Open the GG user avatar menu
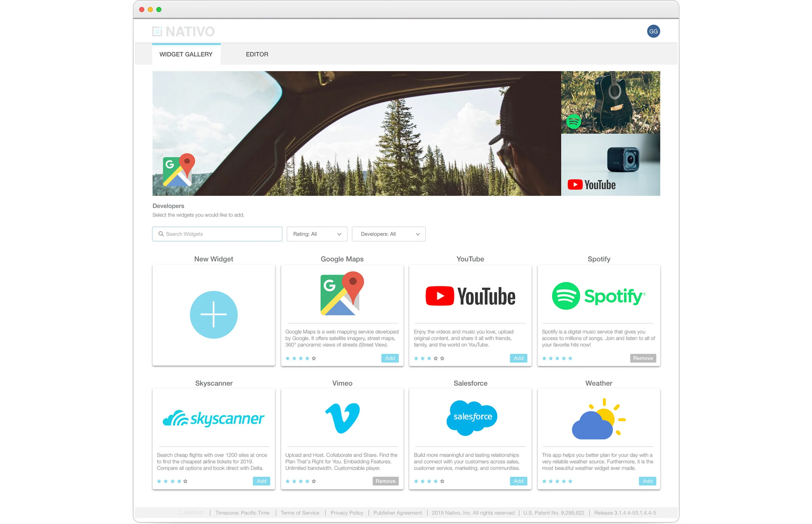 click(653, 31)
